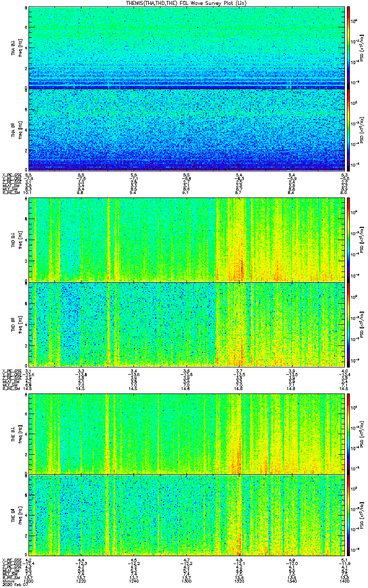Click the color bar beside THD B-perpendicular panel
The height and width of the screenshot is (588, 368).
pyautogui.click(x=349, y=240)
